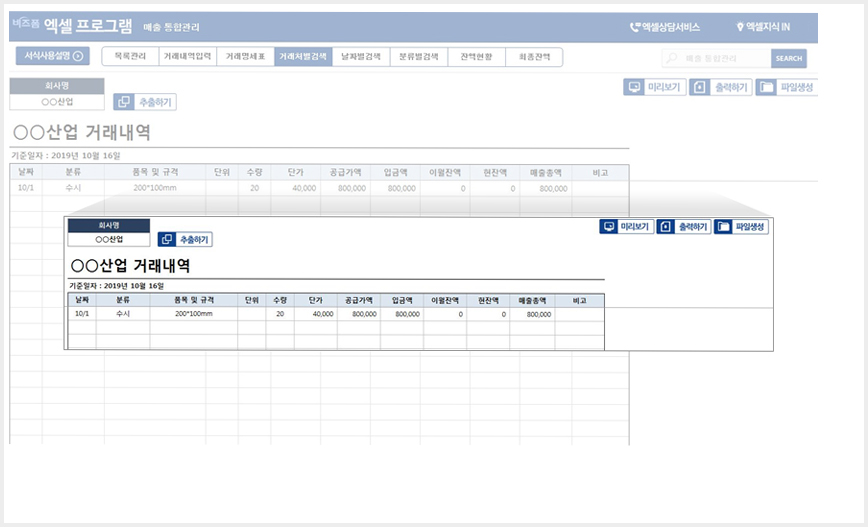Viewport: 868px width, 527px height.
Task: Click the faded 날짜 header in the background sheet
Action: (26, 172)
